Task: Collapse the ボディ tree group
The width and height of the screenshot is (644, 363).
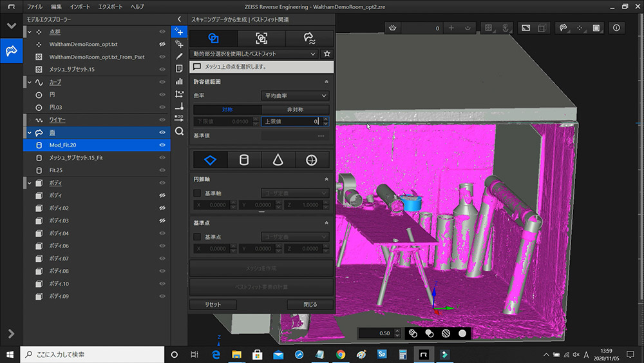Action: click(29, 183)
